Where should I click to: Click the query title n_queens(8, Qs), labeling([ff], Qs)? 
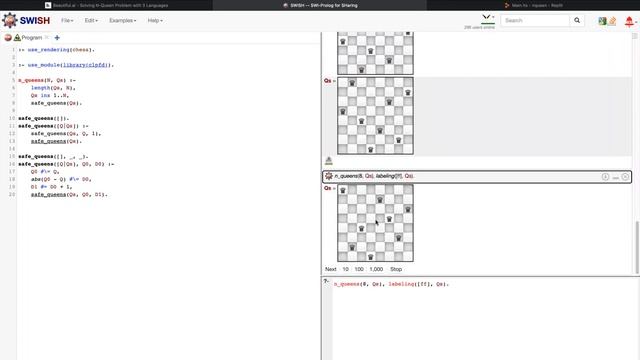tap(375, 176)
